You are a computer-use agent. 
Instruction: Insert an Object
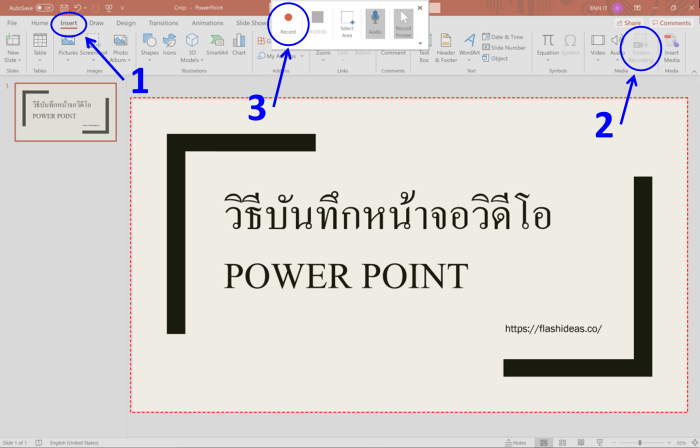(x=495, y=58)
